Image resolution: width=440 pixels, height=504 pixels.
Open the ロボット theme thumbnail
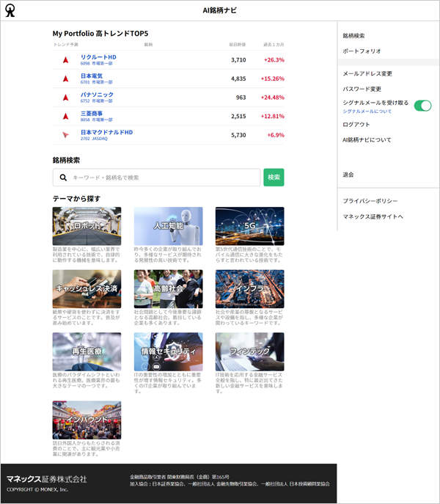[87, 226]
